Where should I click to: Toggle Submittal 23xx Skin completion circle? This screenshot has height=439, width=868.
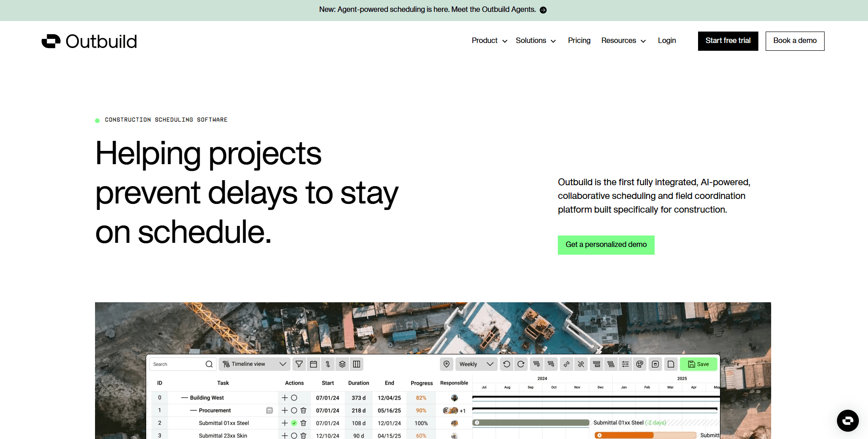[x=294, y=435]
